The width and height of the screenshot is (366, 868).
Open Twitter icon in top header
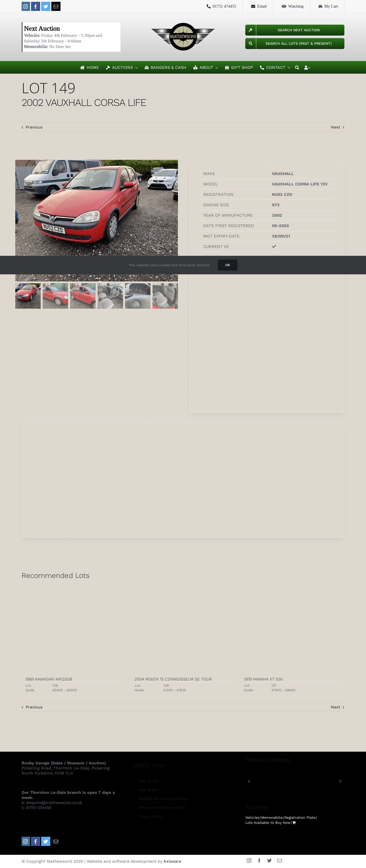click(46, 6)
